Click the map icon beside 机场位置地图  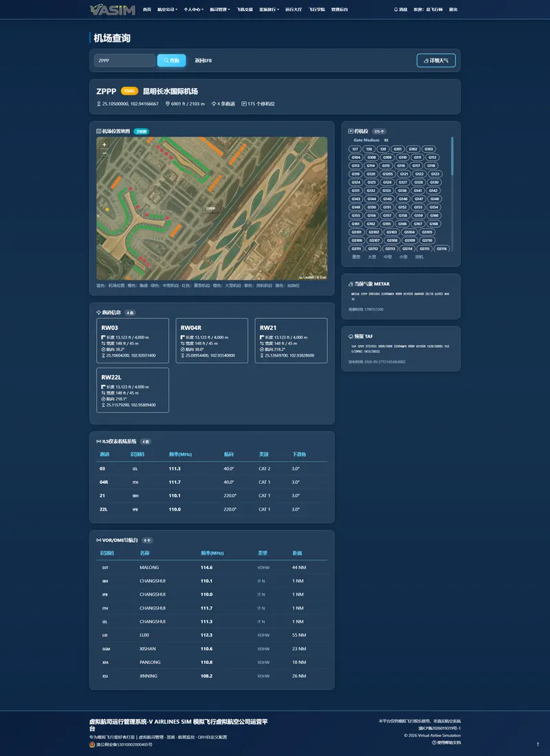(x=99, y=131)
